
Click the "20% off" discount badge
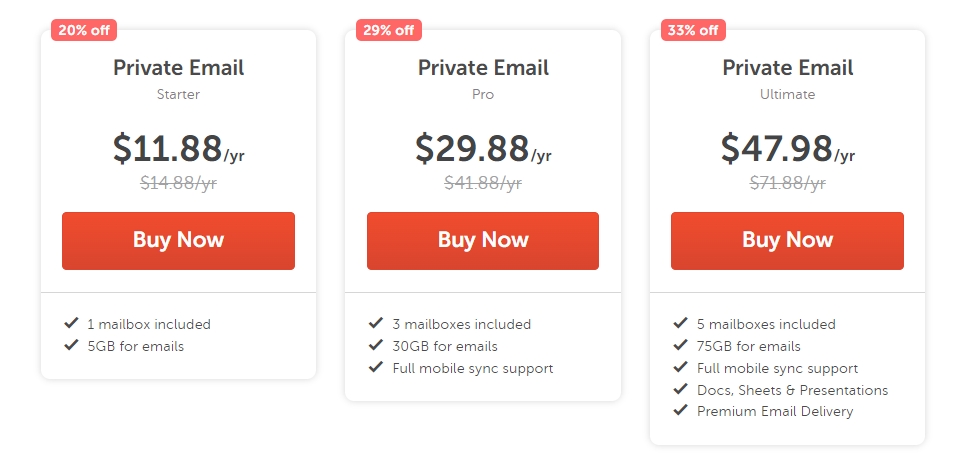pos(84,30)
